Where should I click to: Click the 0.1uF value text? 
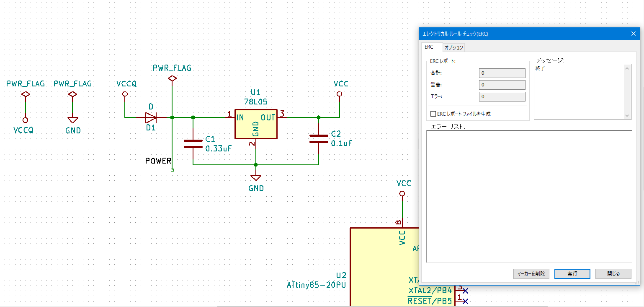341,143
